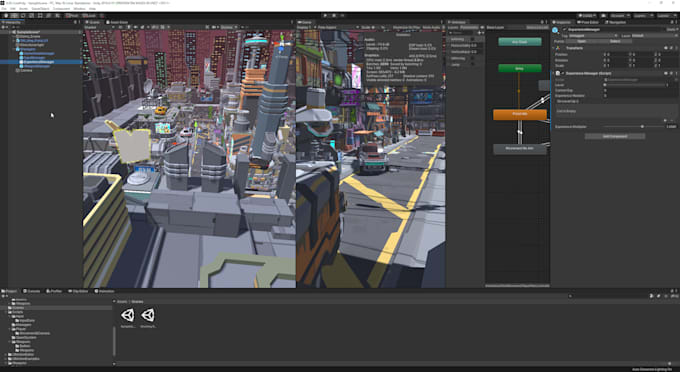Click the Transform component icon
Image resolution: width=680 pixels, height=372 pixels.
[x=558, y=48]
